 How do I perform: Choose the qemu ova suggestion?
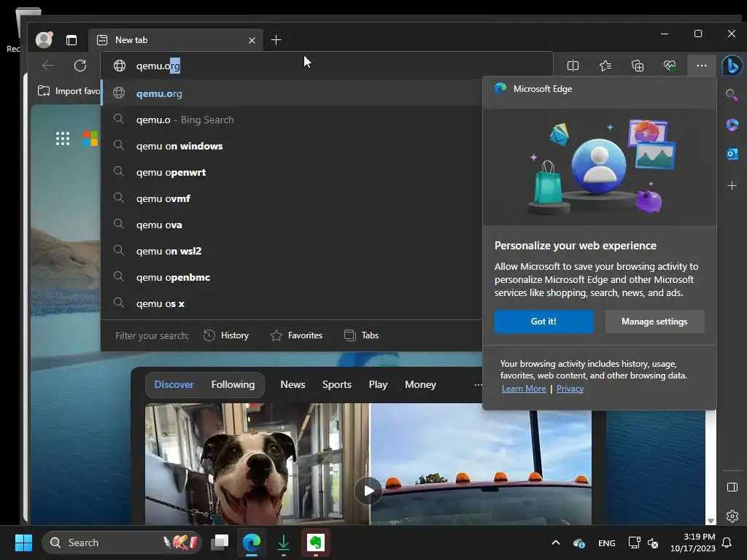coord(293,225)
